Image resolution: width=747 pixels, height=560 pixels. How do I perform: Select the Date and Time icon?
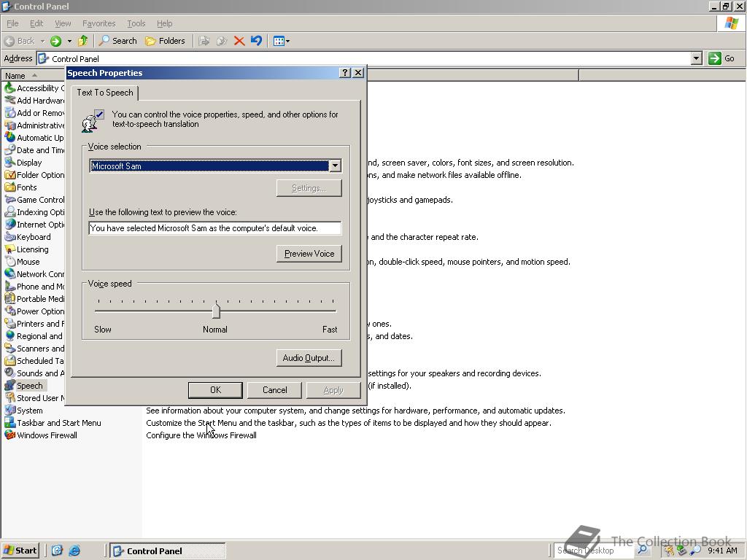pyautogui.click(x=10, y=150)
